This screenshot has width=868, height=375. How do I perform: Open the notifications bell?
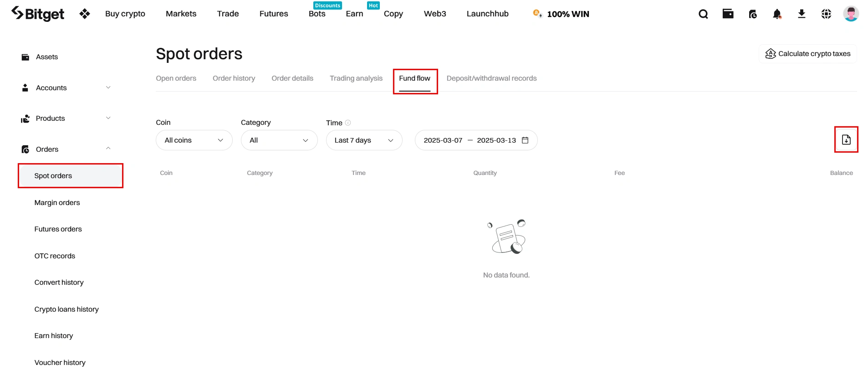click(777, 14)
